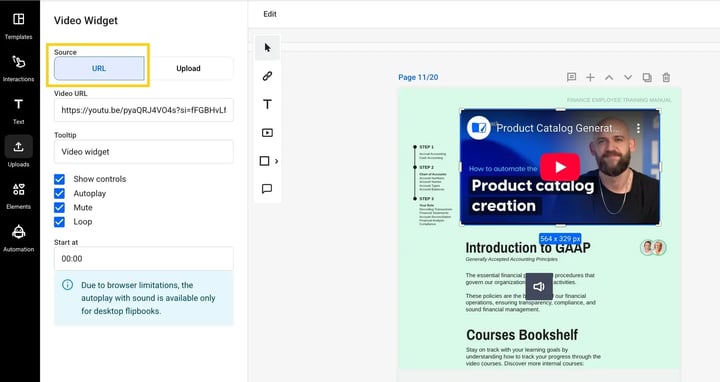Duplicate the current page
Image resolution: width=720 pixels, height=382 pixels.
647,77
